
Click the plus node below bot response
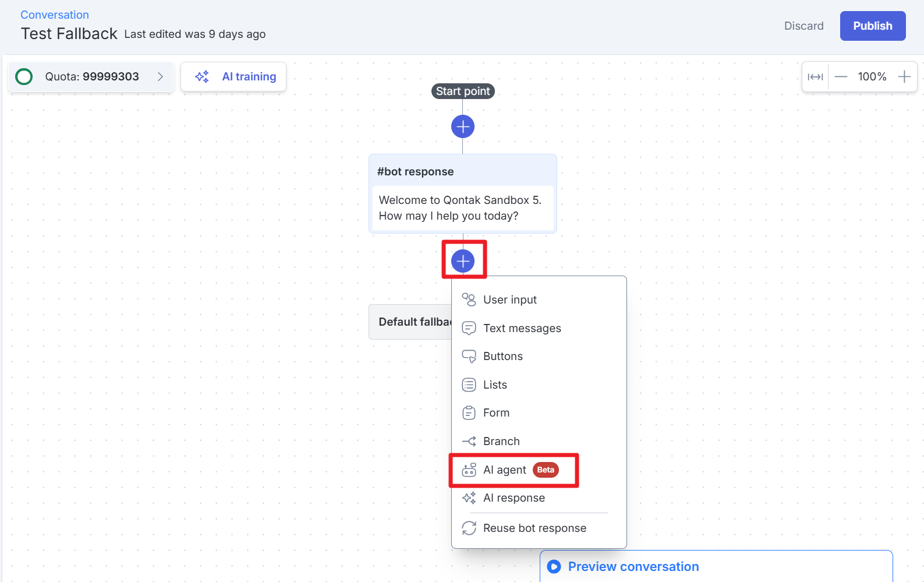pyautogui.click(x=463, y=261)
